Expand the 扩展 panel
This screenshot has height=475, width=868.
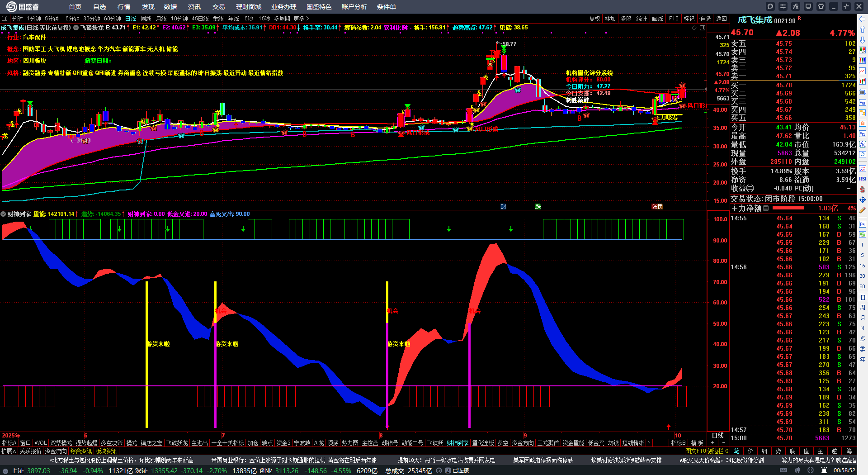(9, 451)
